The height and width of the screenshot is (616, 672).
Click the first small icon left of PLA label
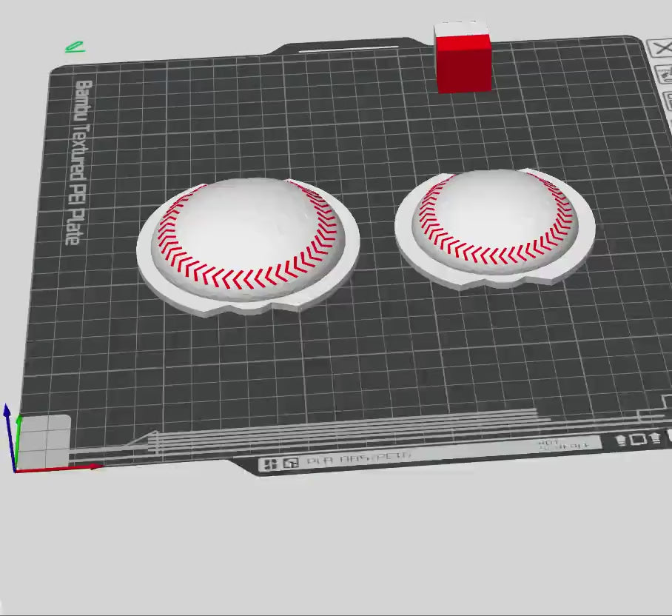(271, 463)
